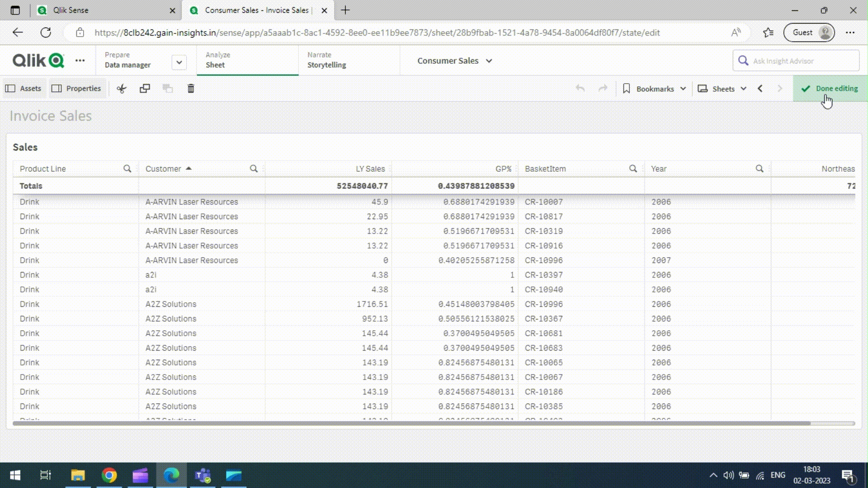Click the duplicate/copy icon in toolbar

[x=145, y=89]
